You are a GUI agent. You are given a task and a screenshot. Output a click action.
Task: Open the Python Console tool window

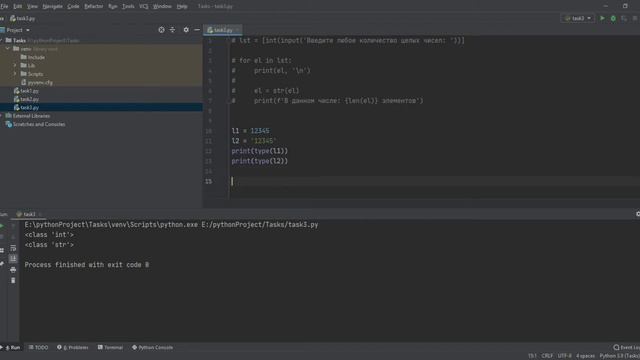(x=153, y=347)
